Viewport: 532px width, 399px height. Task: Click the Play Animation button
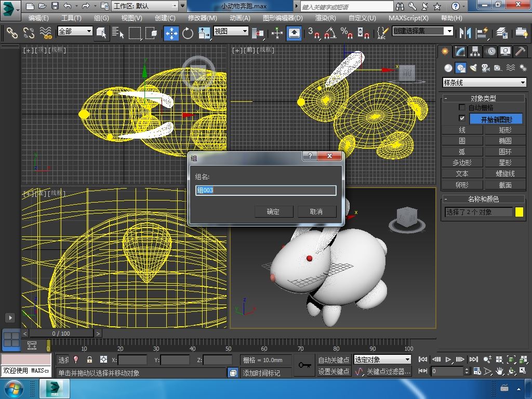tap(448, 360)
